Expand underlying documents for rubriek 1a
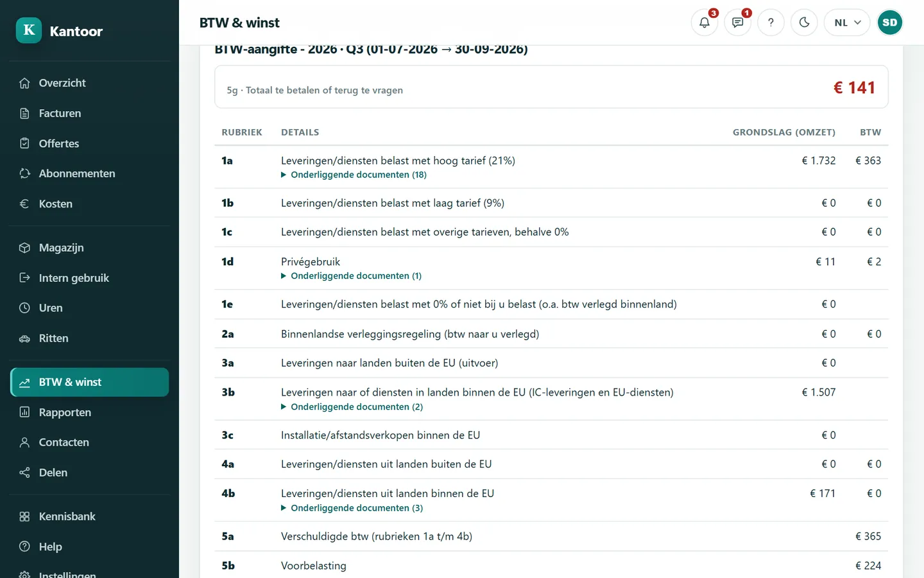The height and width of the screenshot is (578, 924). point(354,175)
